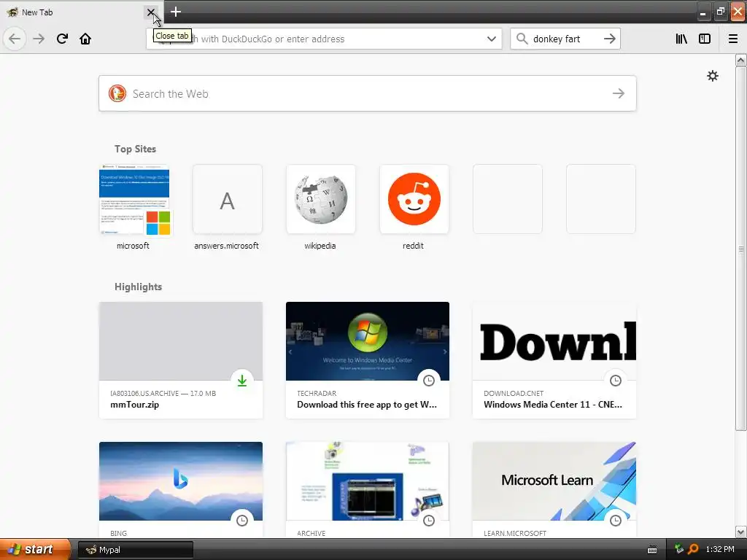Click the 'wikipedia' label text
Image resolution: width=747 pixels, height=560 pixels.
(320, 246)
